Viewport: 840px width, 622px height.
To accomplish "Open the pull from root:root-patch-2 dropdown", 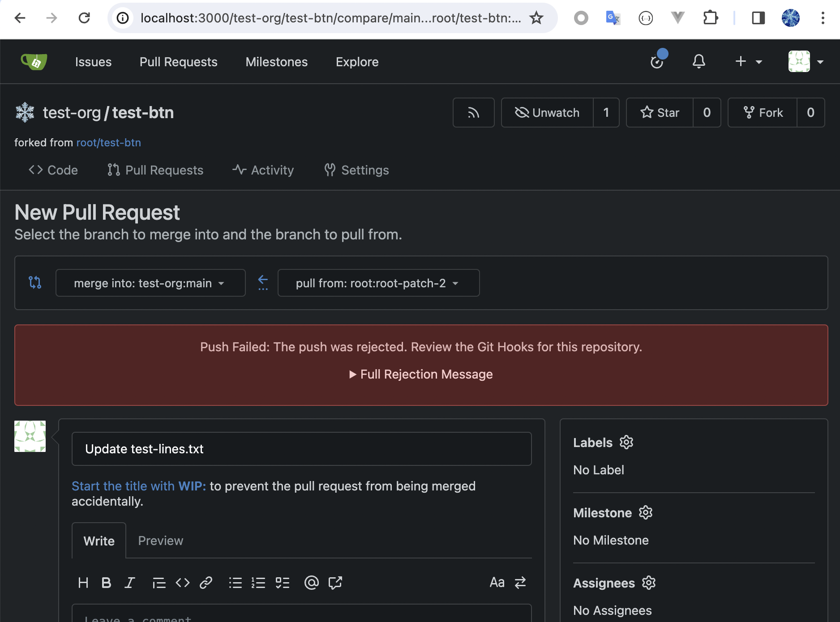I will [378, 283].
